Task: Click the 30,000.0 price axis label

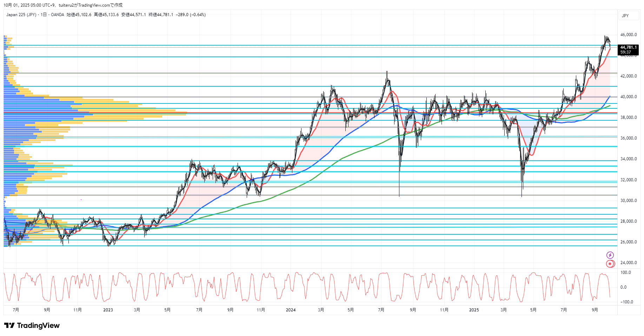Action: [x=628, y=201]
